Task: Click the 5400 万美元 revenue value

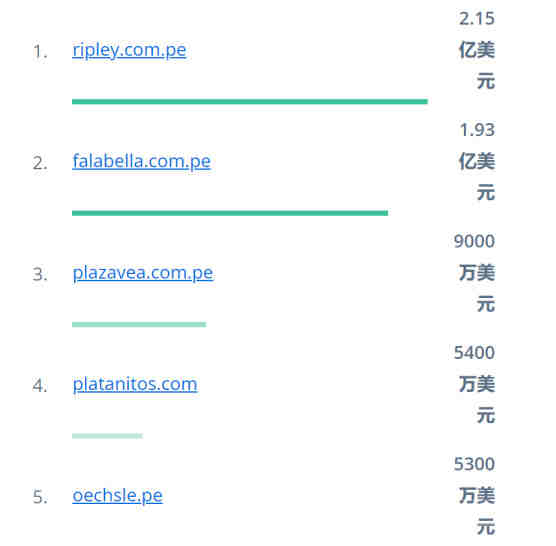Action: pyautogui.click(x=474, y=384)
